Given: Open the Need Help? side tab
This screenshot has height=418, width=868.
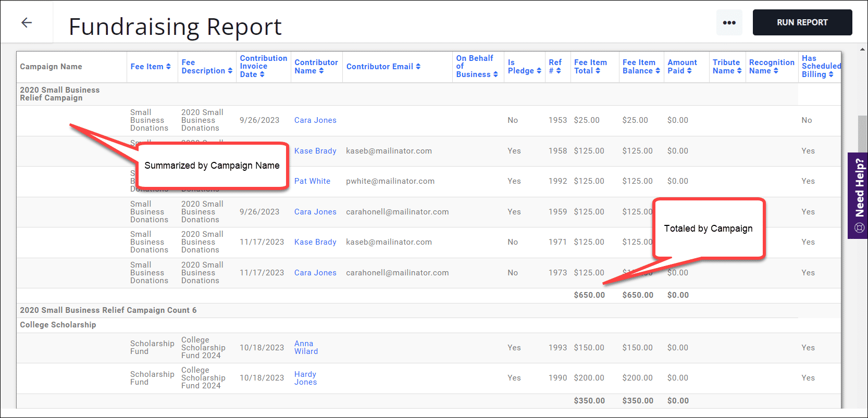Looking at the screenshot, I should pyautogui.click(x=859, y=195).
